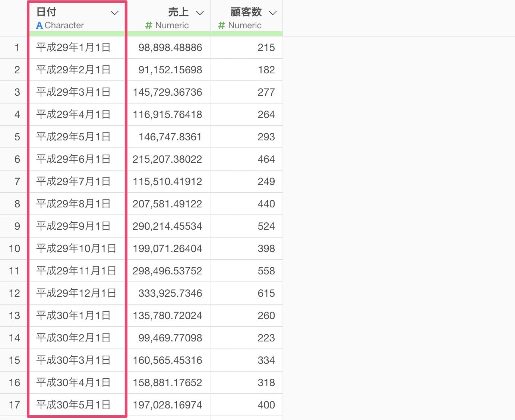
Task: Click customer count 464
Action: coord(266,159)
